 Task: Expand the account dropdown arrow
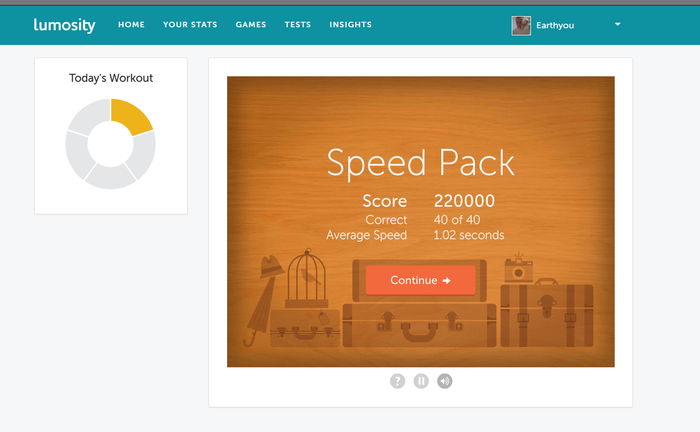tap(617, 24)
